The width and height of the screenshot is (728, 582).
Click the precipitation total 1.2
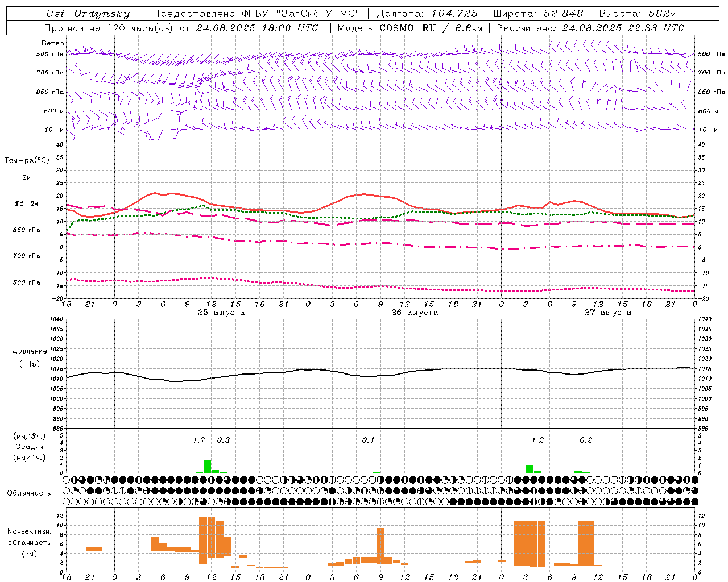coord(537,440)
